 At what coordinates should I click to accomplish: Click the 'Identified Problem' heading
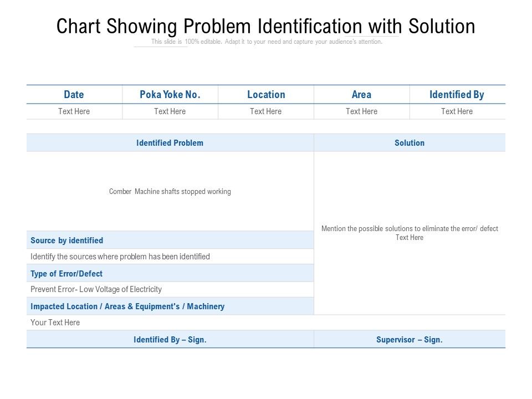point(170,143)
